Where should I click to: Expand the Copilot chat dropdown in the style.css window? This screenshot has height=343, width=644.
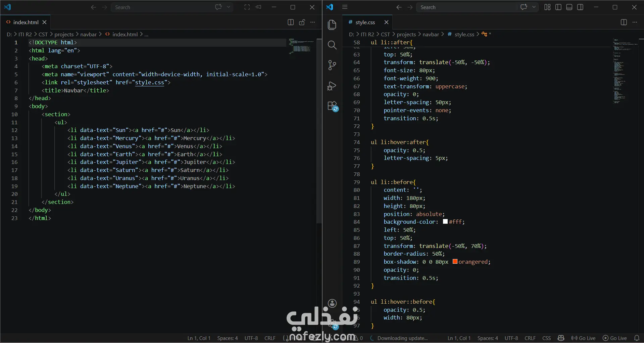(x=534, y=7)
